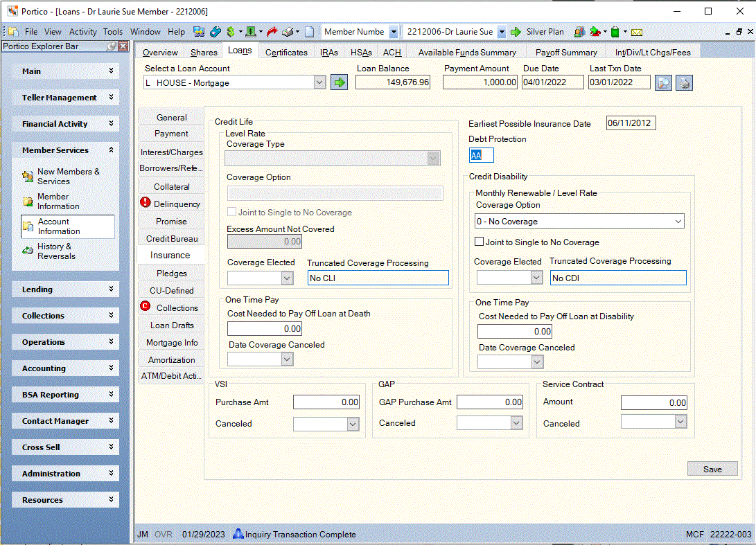Open the VSI Canceled date dropdown

pos(353,424)
